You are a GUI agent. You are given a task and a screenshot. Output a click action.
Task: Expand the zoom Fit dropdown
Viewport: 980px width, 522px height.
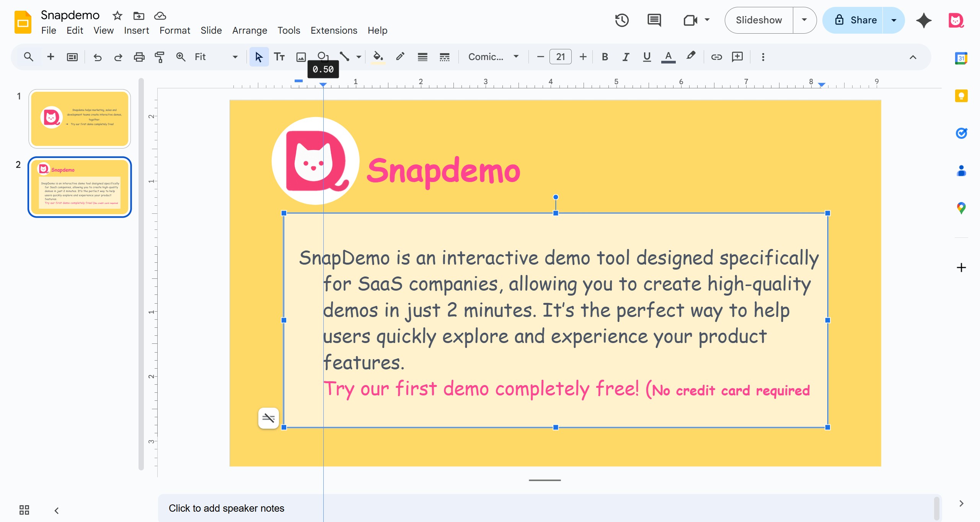click(235, 57)
